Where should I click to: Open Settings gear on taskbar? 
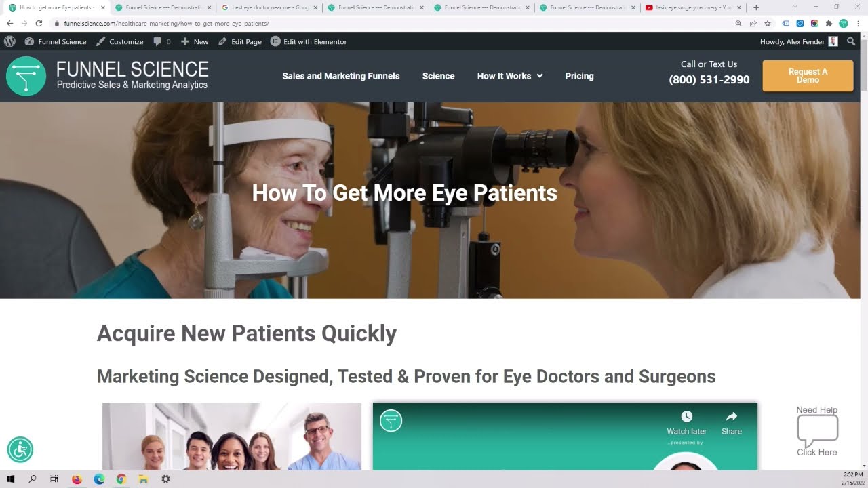(165, 479)
